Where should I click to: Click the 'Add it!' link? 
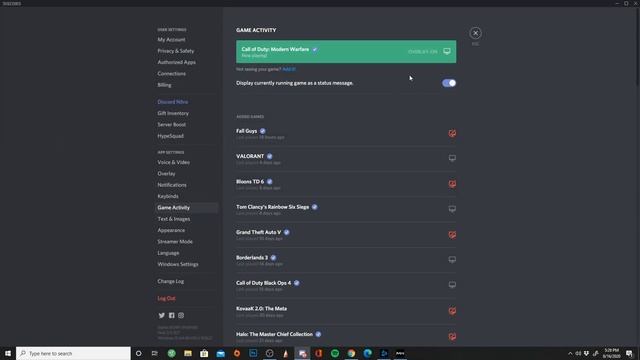pos(289,69)
